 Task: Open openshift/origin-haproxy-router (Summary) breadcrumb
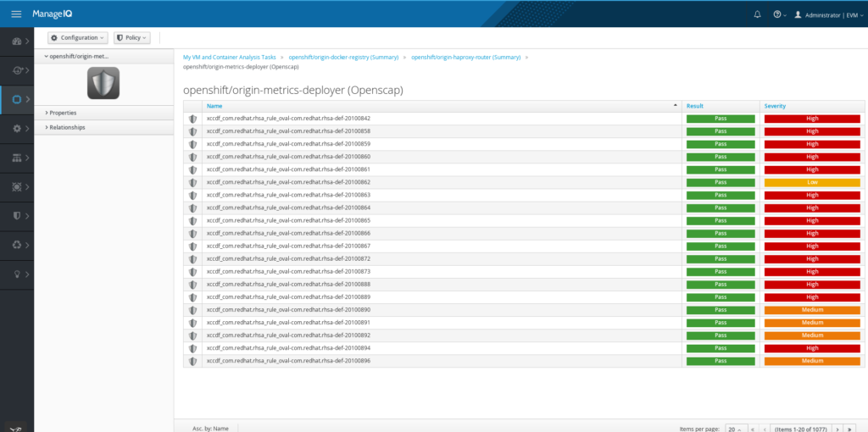tap(466, 58)
